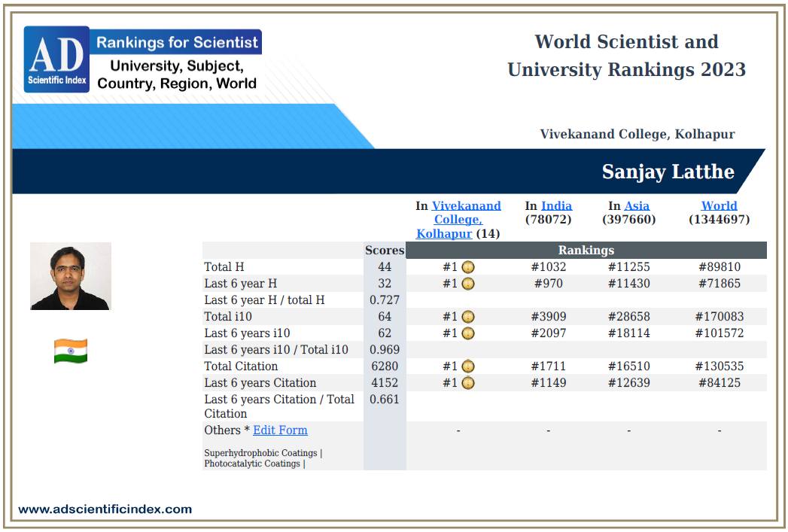
Task: Click the Sanjay Latthe name heading
Action: point(668,172)
